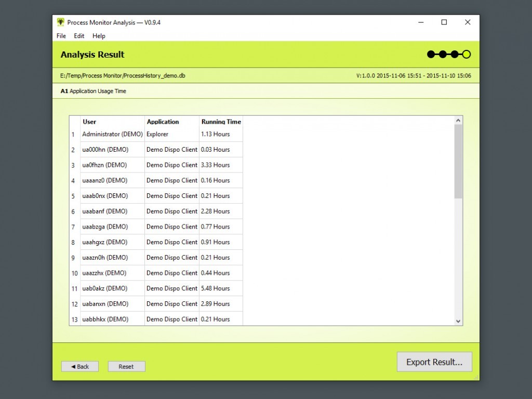Sort by the Running Time column header
This screenshot has height=399, width=532.
221,122
